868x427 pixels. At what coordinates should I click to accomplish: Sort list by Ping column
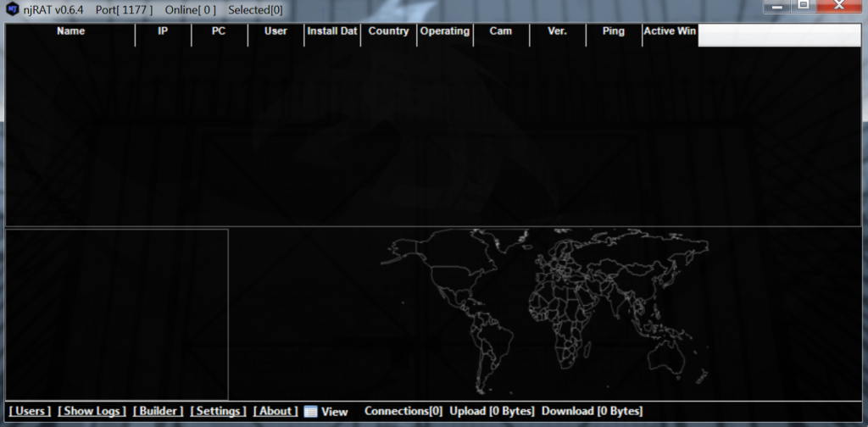coord(614,31)
